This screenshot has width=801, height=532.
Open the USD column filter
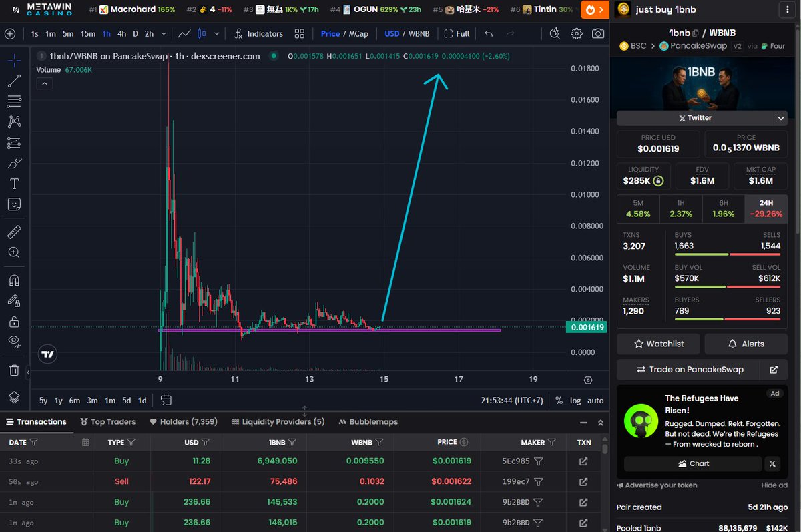[206, 442]
